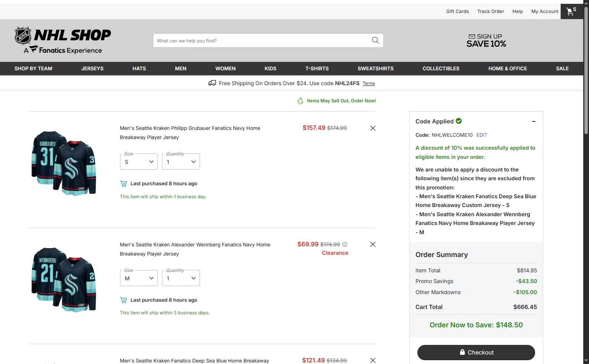Click the Sign Up Save 10% envelope banner
Image resolution: width=589 pixels, height=364 pixels.
click(486, 40)
